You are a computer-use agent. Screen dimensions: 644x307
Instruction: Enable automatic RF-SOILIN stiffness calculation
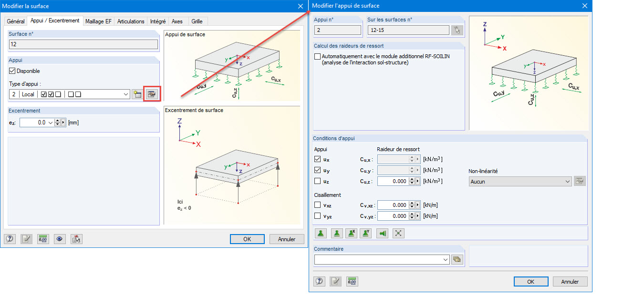click(x=318, y=56)
